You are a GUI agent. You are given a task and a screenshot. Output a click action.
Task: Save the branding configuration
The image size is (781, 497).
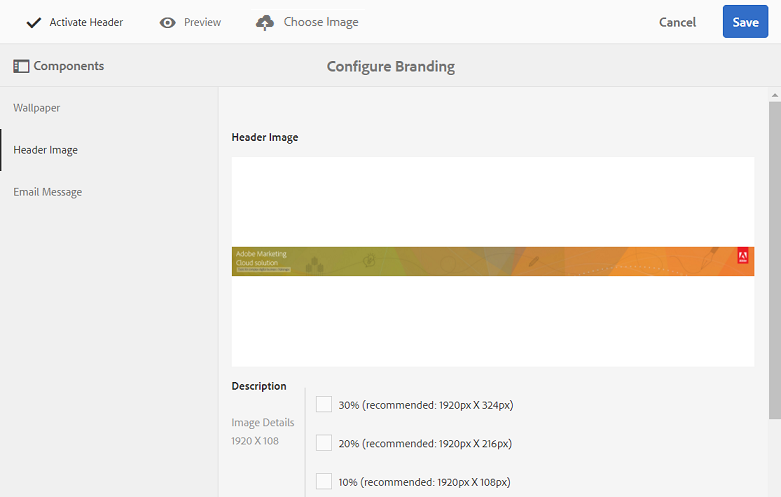(x=745, y=22)
